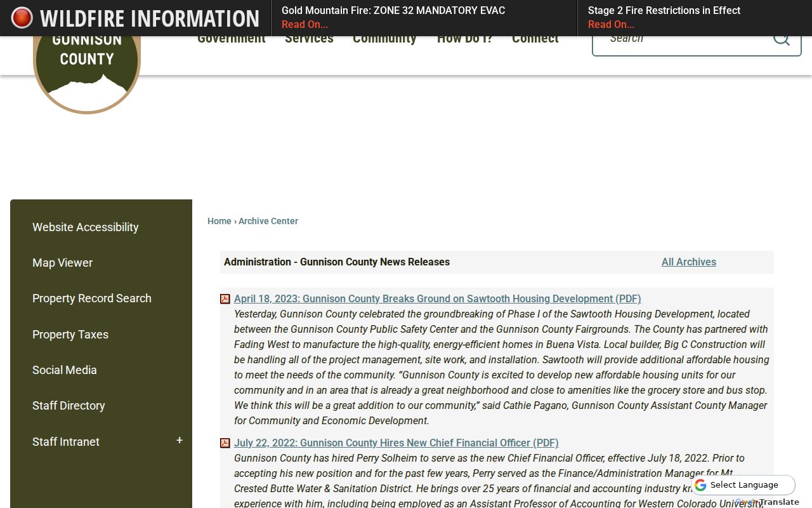812x508 pixels.
Task: Open Sawtooth Housing Development news release
Action: pos(438,299)
